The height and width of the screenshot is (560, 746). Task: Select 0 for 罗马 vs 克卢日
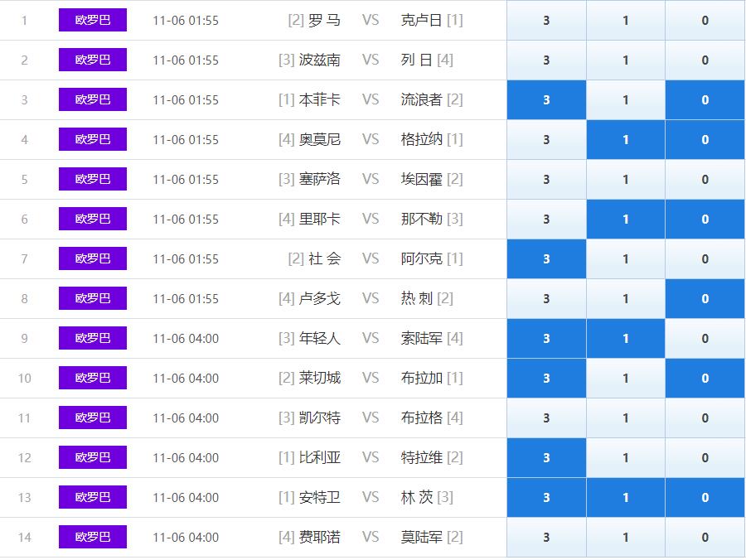[705, 20]
